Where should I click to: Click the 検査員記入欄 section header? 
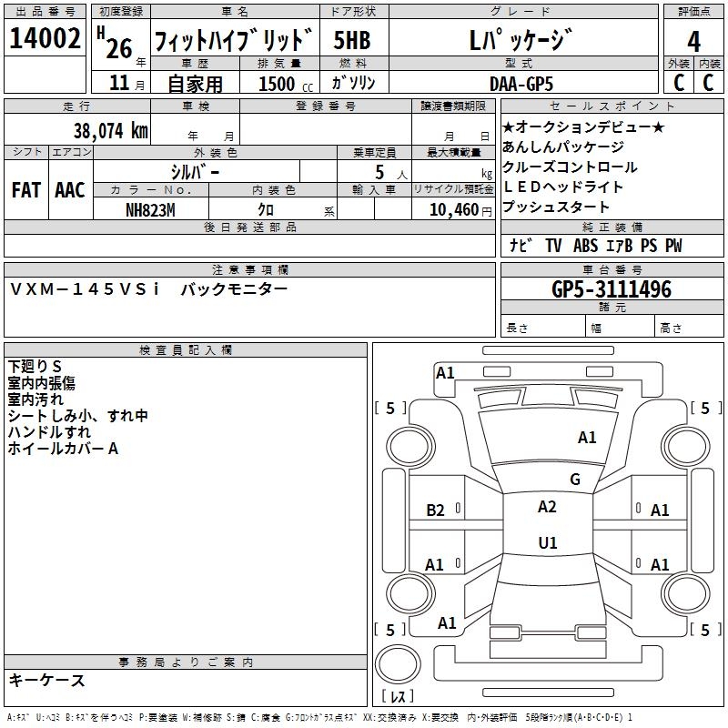(x=186, y=350)
